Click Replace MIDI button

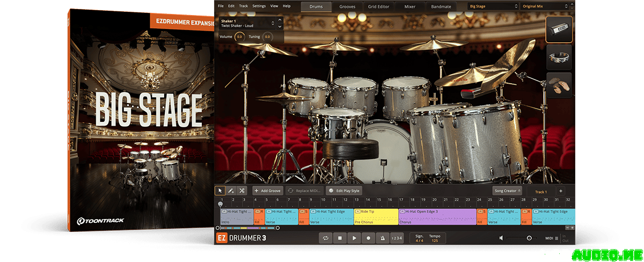pos(304,191)
